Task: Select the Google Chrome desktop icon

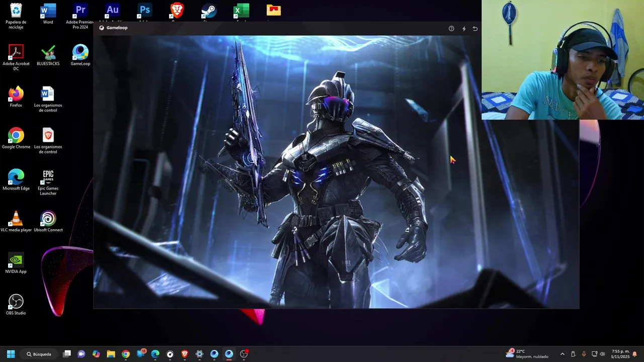Action: (16, 138)
